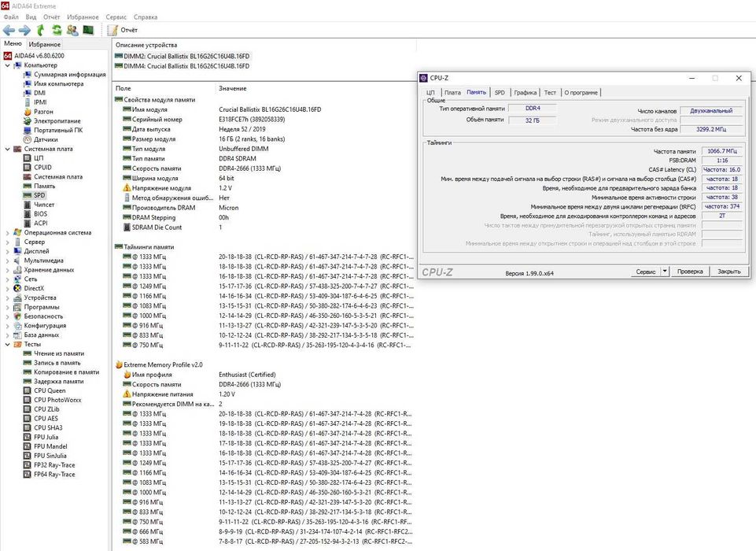This screenshot has width=756, height=551.
Task: Switch to Плата tab in CPU-Z
Action: (452, 93)
